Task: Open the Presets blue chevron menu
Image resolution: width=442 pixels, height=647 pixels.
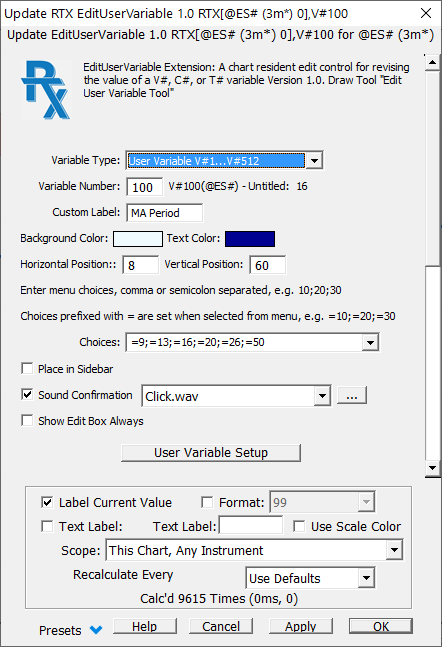Action: pos(96,630)
